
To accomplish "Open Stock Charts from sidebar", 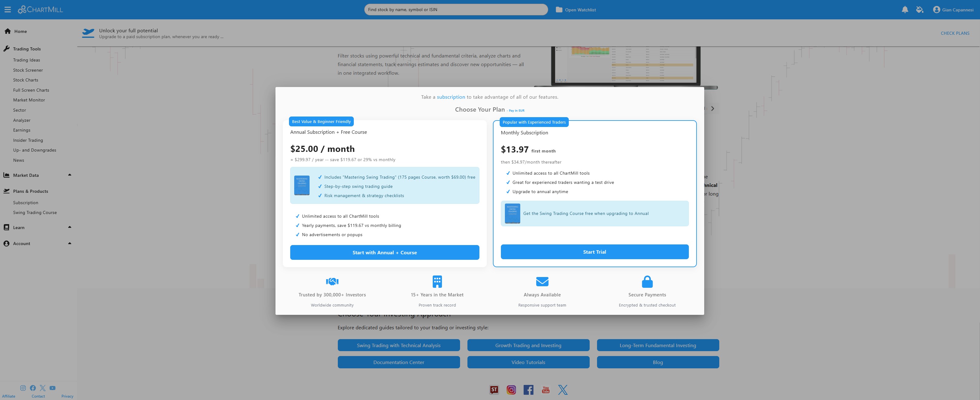I will [x=25, y=80].
